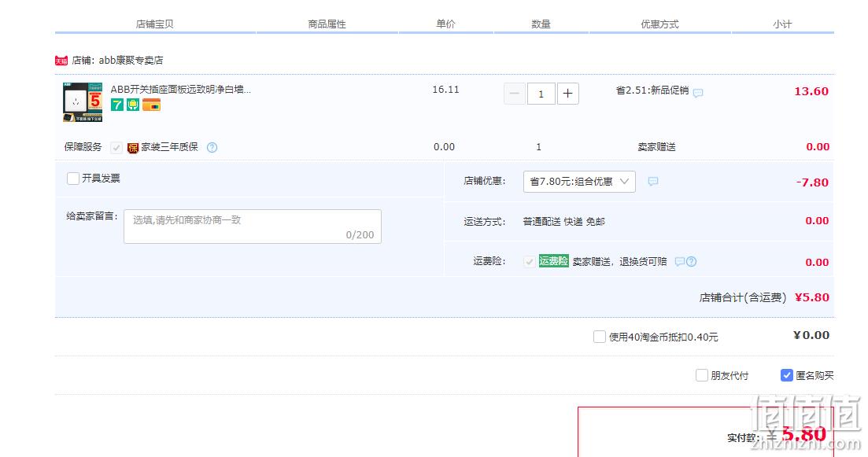Toggle the 保障服务 家装三年质保 checkbox

116,148
